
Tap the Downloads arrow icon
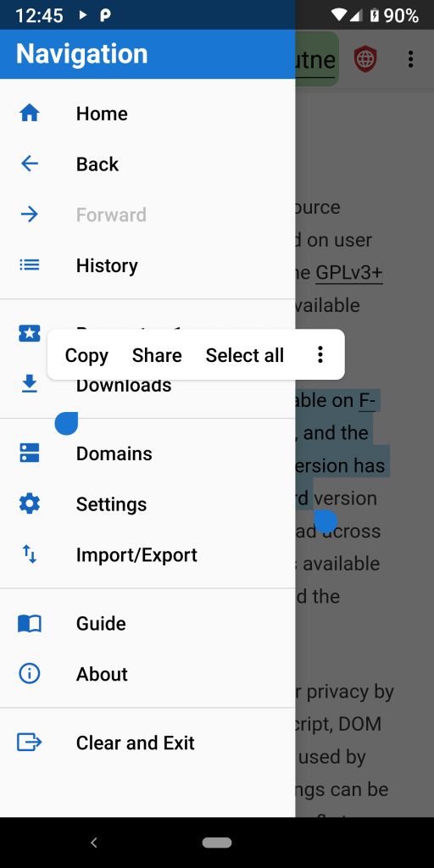tap(30, 384)
